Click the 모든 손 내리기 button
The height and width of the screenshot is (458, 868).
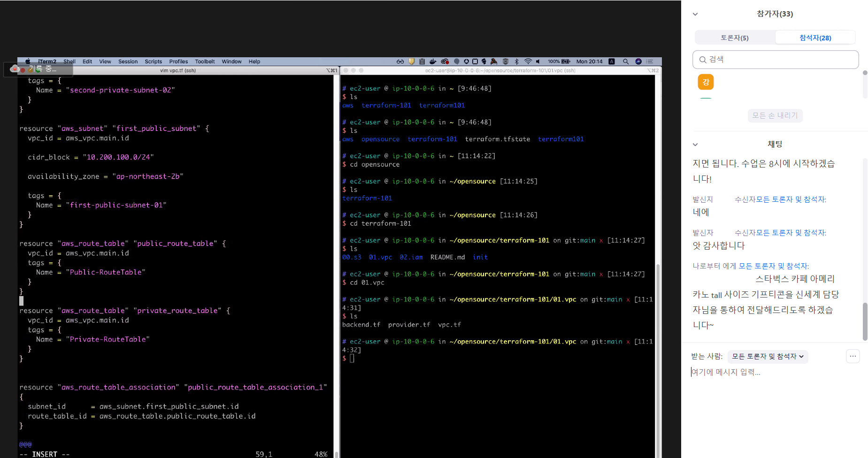[775, 115]
